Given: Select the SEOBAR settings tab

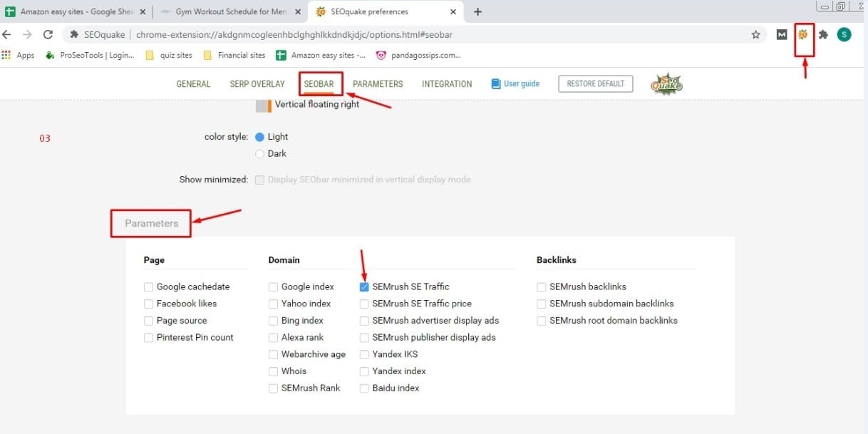Looking at the screenshot, I should point(319,84).
